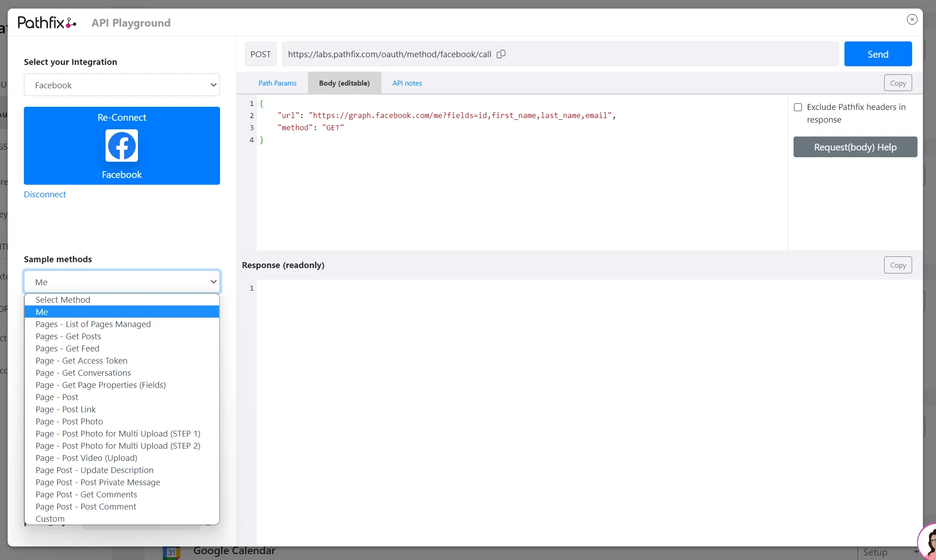Image resolution: width=936 pixels, height=560 pixels.
Task: Choose the 'Custom' method option
Action: point(122,519)
